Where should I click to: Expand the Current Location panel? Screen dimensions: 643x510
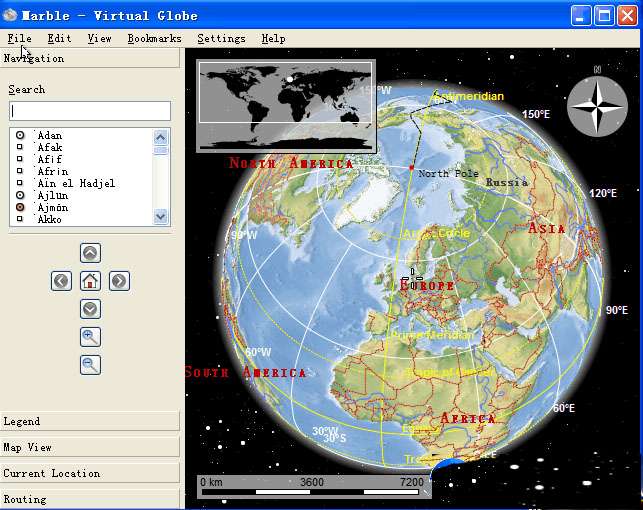click(90, 474)
